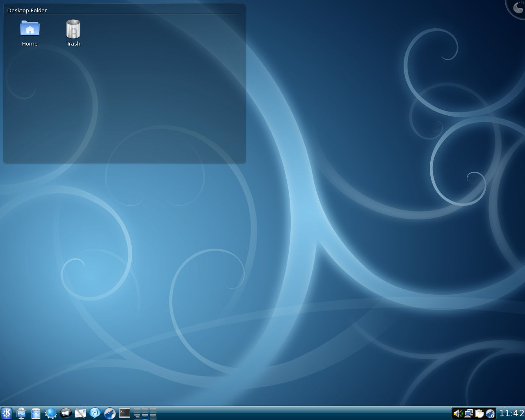Click the network computers tray icon

coord(468,413)
